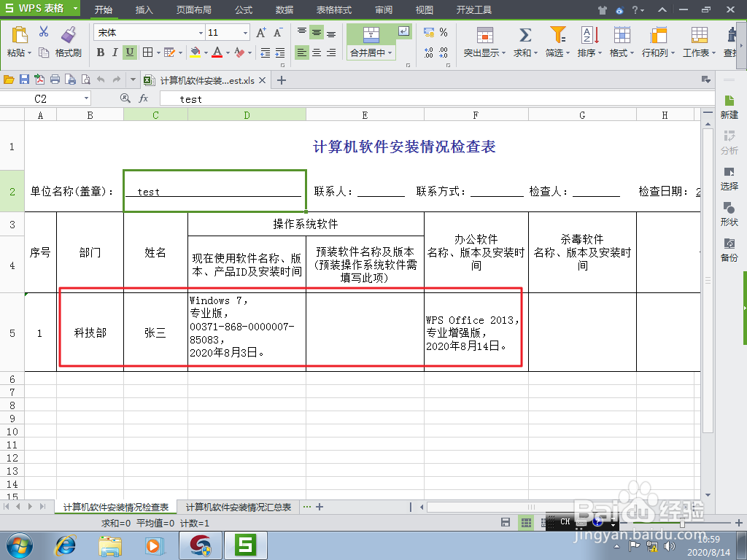
Task: Toggle top vertical alignment
Action: [301, 32]
